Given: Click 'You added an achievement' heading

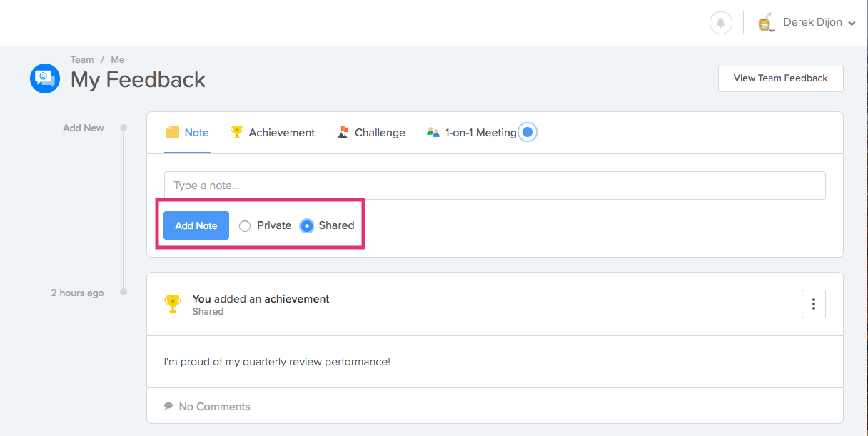Looking at the screenshot, I should click(261, 299).
